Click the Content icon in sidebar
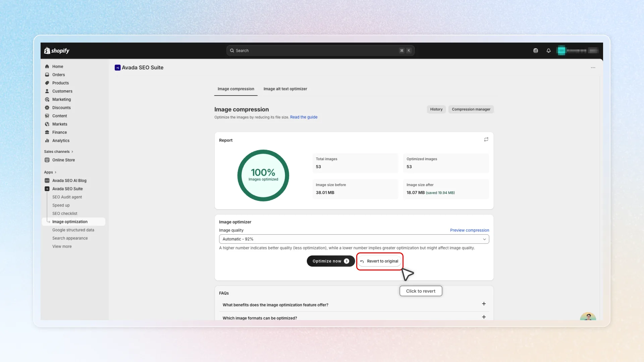Viewport: 644px width, 362px height. click(47, 116)
